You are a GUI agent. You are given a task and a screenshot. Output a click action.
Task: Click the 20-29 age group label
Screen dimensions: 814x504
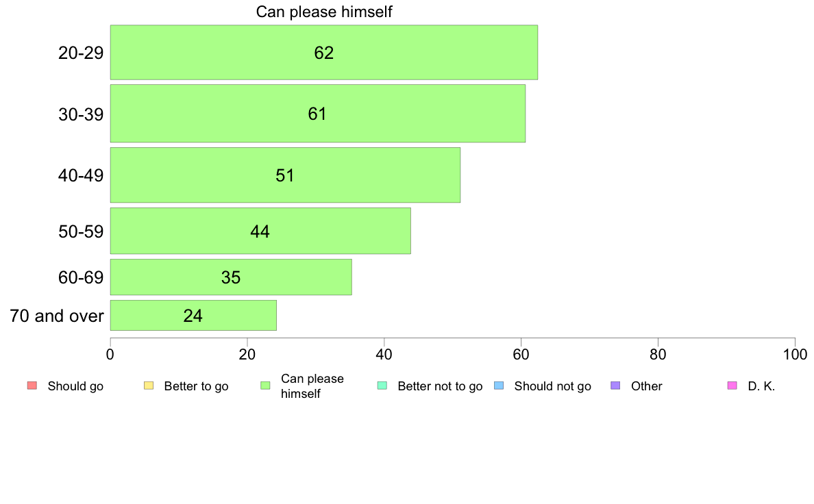(x=81, y=53)
